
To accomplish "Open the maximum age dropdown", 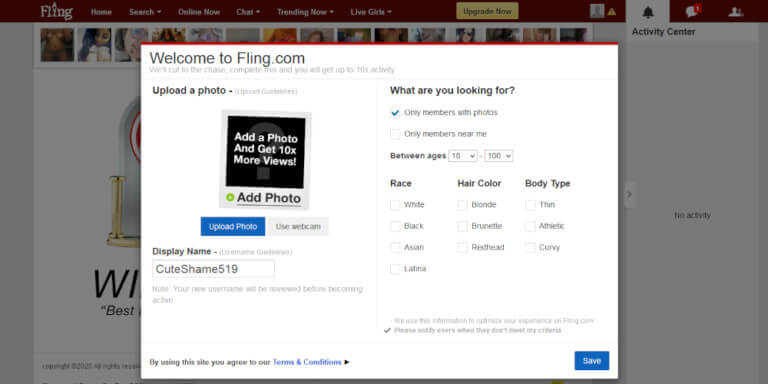I will [499, 156].
